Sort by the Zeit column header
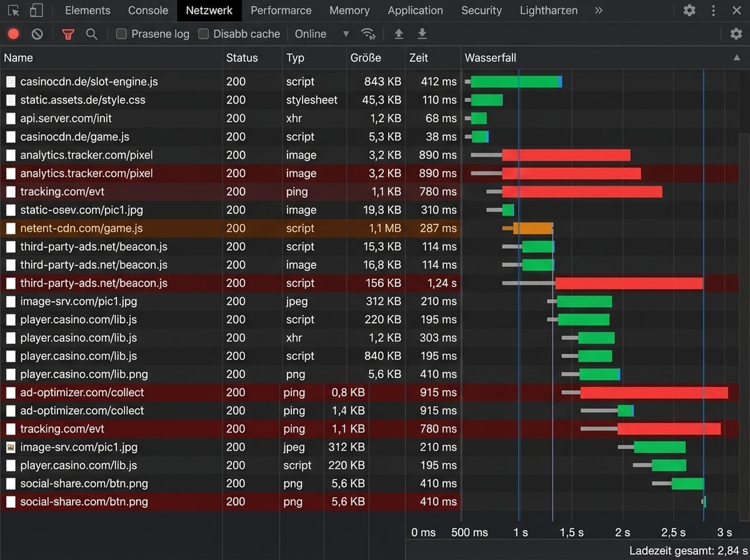The image size is (750, 560). [x=433, y=58]
